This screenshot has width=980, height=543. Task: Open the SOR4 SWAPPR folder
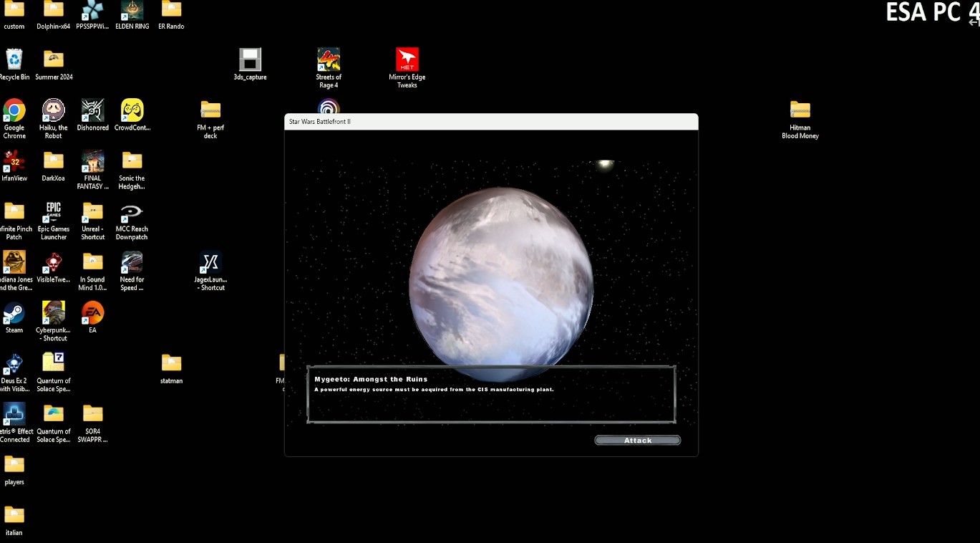(x=92, y=413)
